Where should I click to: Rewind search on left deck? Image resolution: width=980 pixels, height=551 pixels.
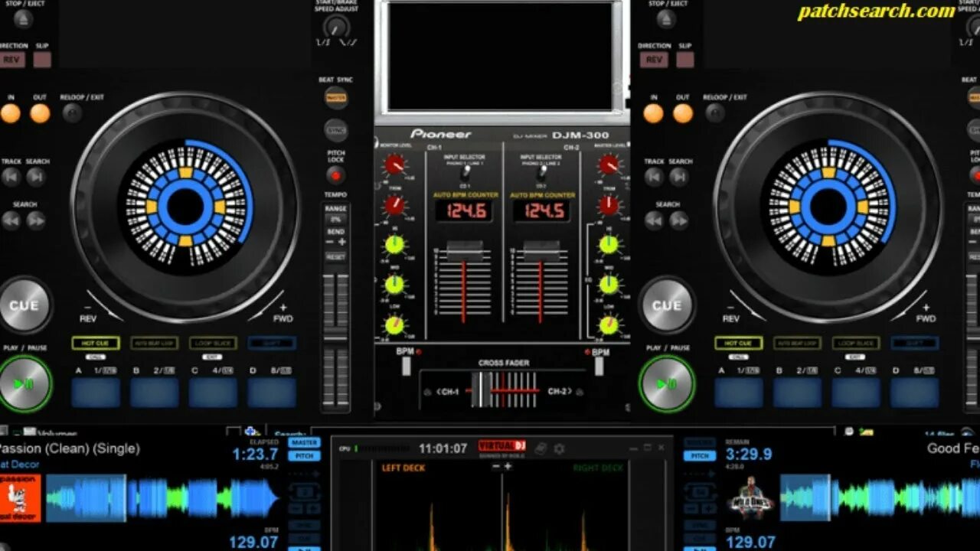coord(11,220)
